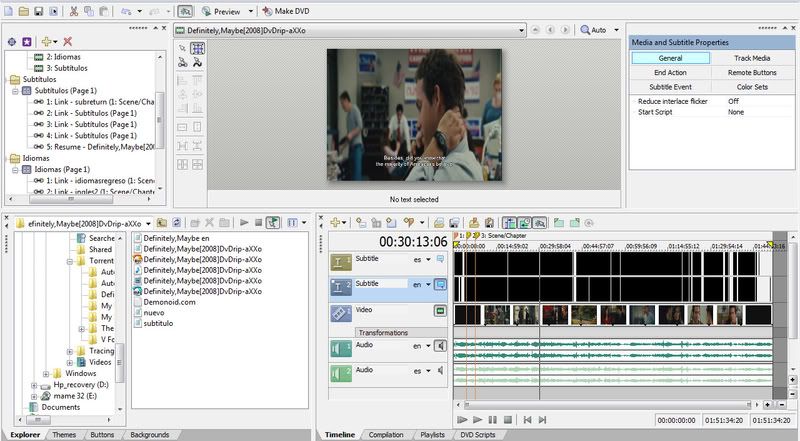
Task: Stop timeline playback
Action: pyautogui.click(x=508, y=420)
